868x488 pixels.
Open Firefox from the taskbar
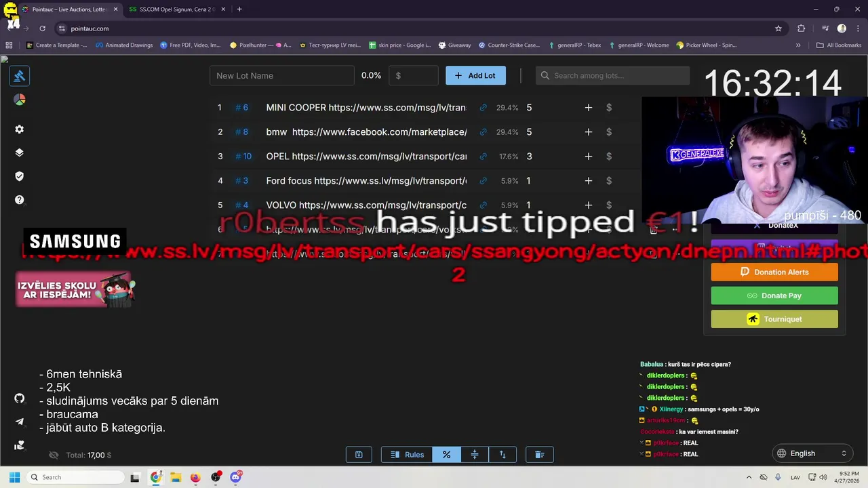[x=195, y=477]
